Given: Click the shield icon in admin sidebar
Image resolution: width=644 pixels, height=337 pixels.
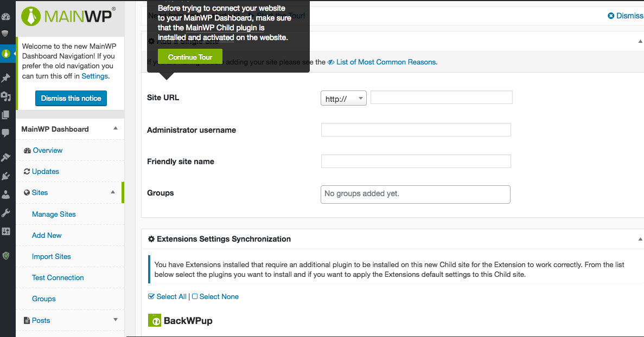Looking at the screenshot, I should pos(6,34).
